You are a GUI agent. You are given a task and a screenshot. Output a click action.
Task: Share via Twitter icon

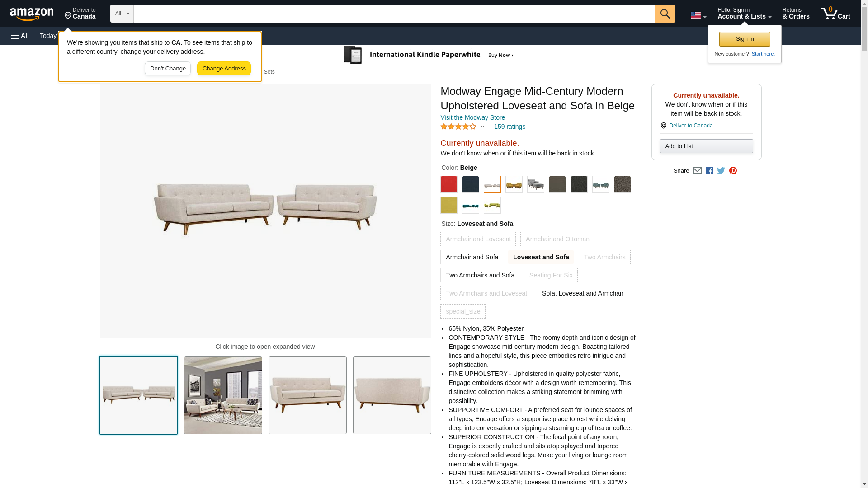tap(721, 171)
